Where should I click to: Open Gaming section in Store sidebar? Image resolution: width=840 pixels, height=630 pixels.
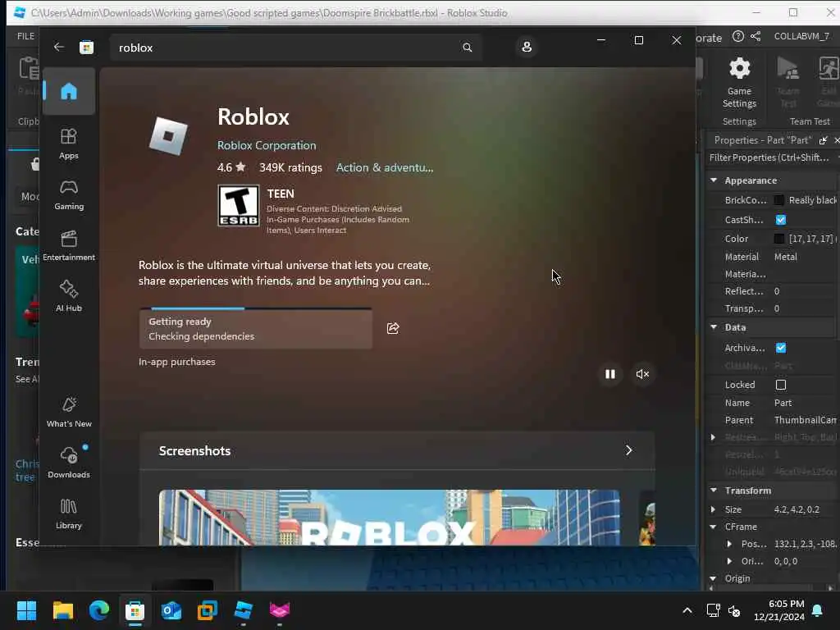69,194
